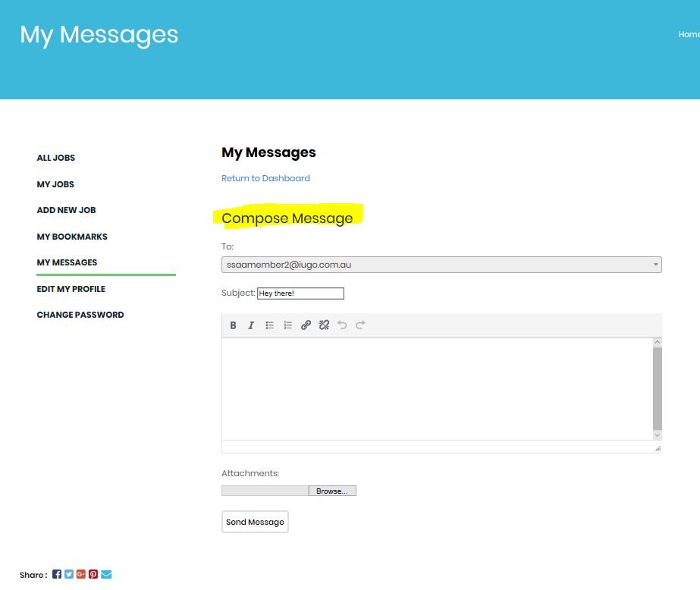
Task: Share via the Google Plus icon
Action: click(x=81, y=575)
